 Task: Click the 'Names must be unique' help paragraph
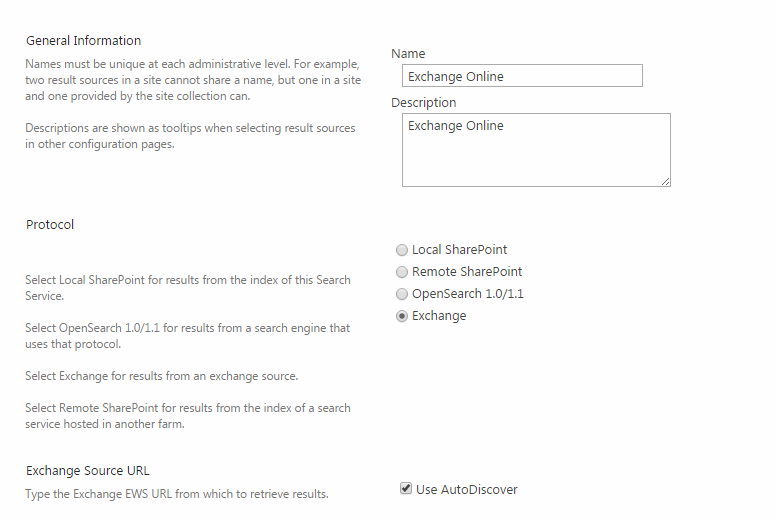(x=192, y=80)
